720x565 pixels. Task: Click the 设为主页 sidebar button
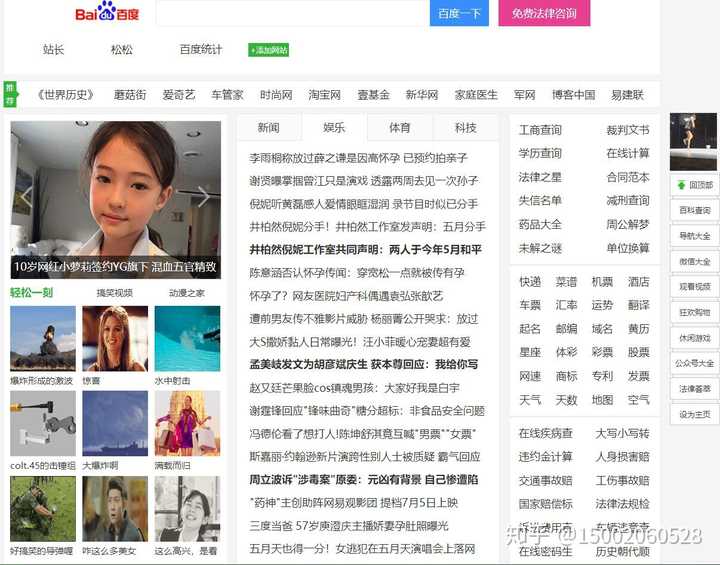coord(694,414)
